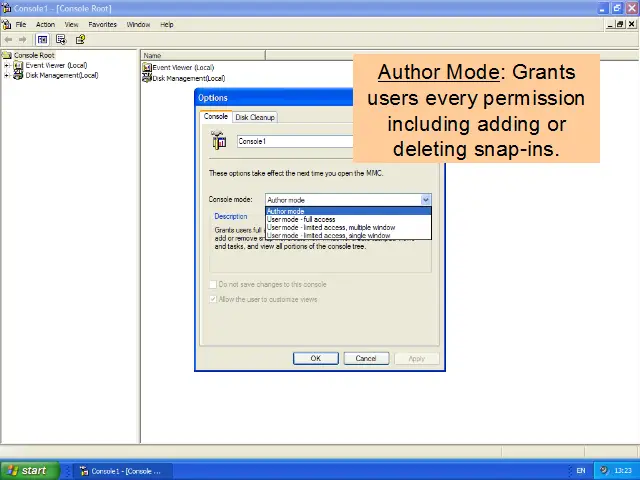Choose 'User mode - full access' option
The image size is (640, 480).
pos(301,219)
